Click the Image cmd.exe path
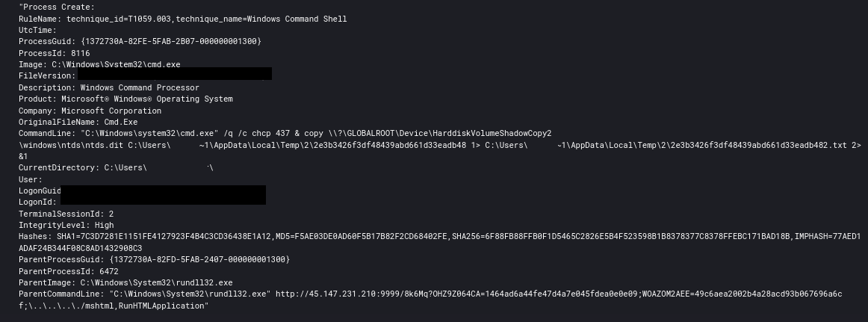This screenshot has width=868, height=322. click(x=117, y=65)
